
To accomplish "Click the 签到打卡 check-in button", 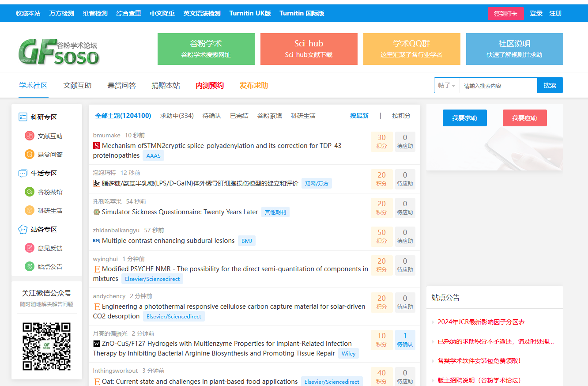I will tap(506, 13).
